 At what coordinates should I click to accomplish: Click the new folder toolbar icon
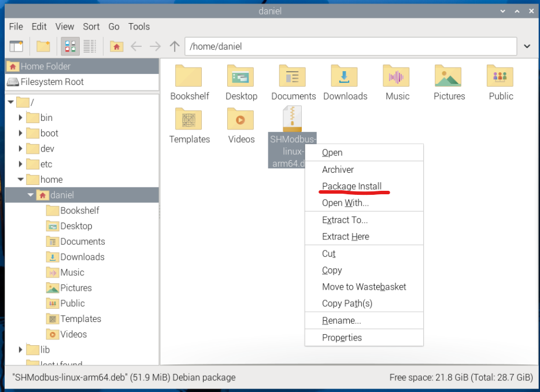43,46
